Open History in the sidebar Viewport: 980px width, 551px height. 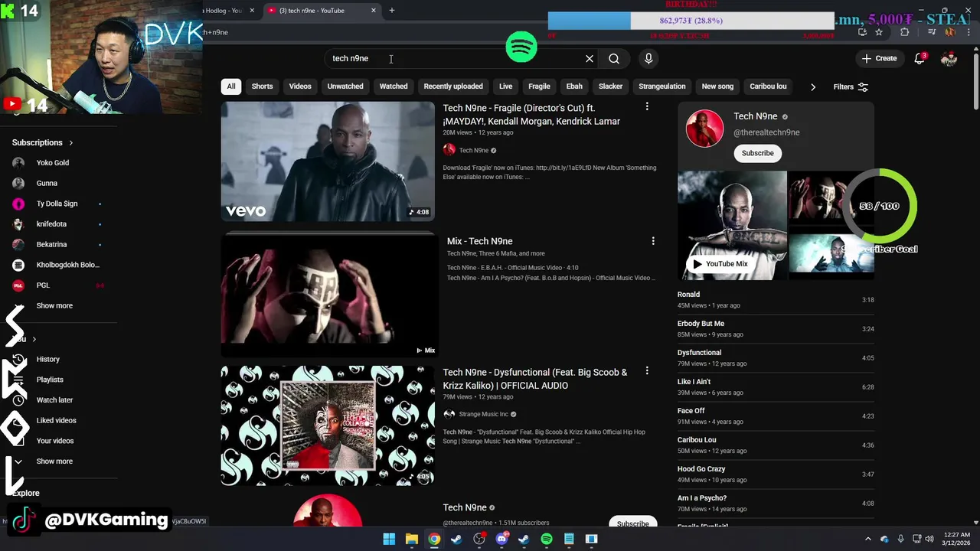(x=47, y=359)
